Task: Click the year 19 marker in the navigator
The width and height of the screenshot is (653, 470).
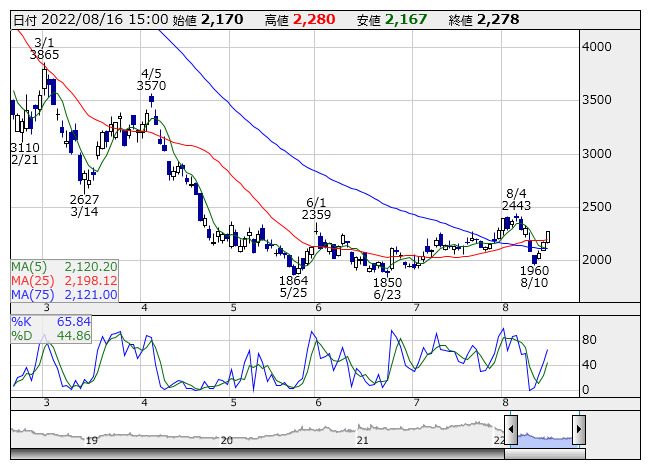Action: point(91,440)
